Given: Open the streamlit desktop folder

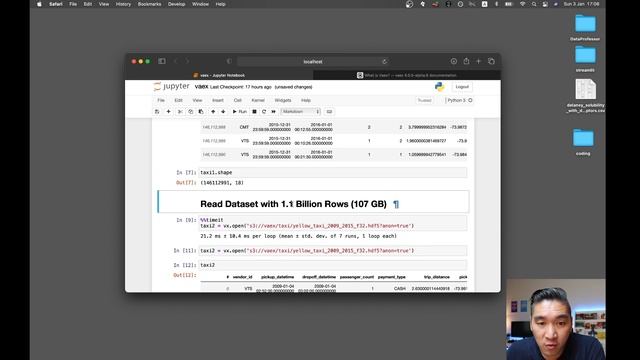Looking at the screenshot, I should click(585, 59).
